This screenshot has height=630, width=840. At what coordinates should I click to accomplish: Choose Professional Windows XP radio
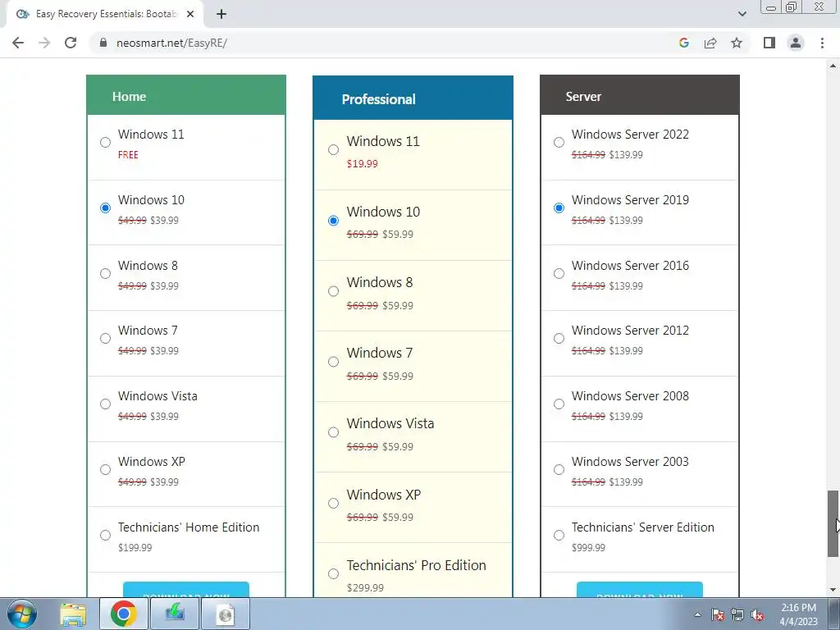click(x=333, y=503)
